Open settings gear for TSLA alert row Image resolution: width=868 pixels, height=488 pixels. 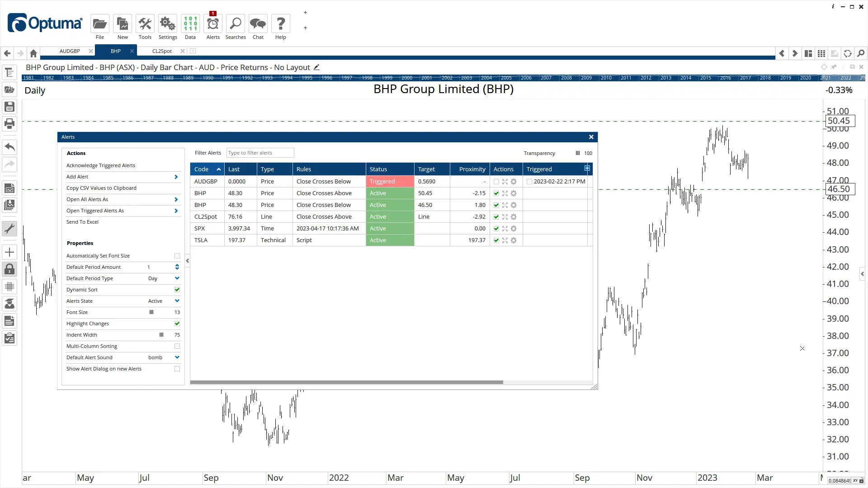[x=514, y=240]
